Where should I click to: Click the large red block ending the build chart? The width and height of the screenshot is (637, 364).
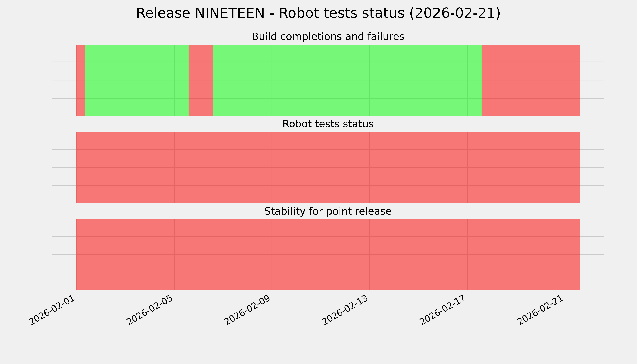(x=531, y=80)
